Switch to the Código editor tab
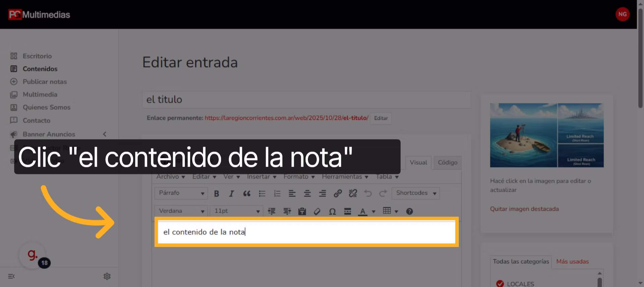Image resolution: width=644 pixels, height=287 pixels. click(447, 162)
